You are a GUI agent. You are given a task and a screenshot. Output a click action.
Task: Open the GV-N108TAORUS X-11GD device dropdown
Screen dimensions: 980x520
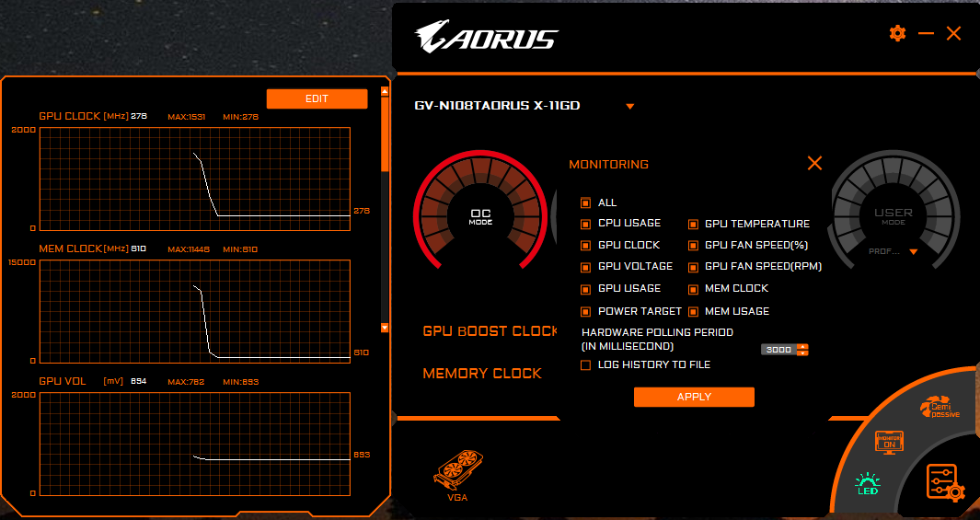tap(630, 106)
